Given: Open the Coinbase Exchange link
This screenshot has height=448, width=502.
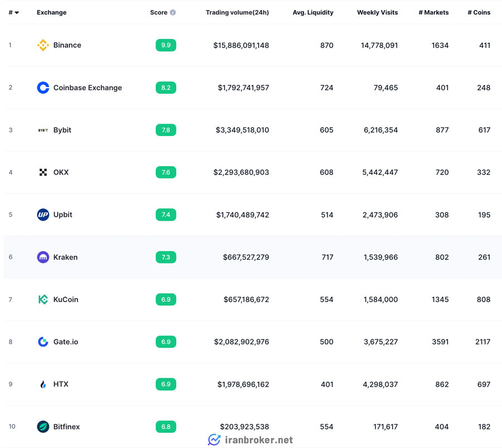Looking at the screenshot, I should (x=88, y=87).
